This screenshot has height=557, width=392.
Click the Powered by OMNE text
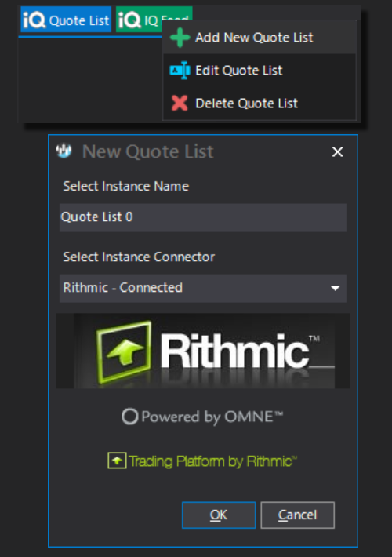(212, 417)
